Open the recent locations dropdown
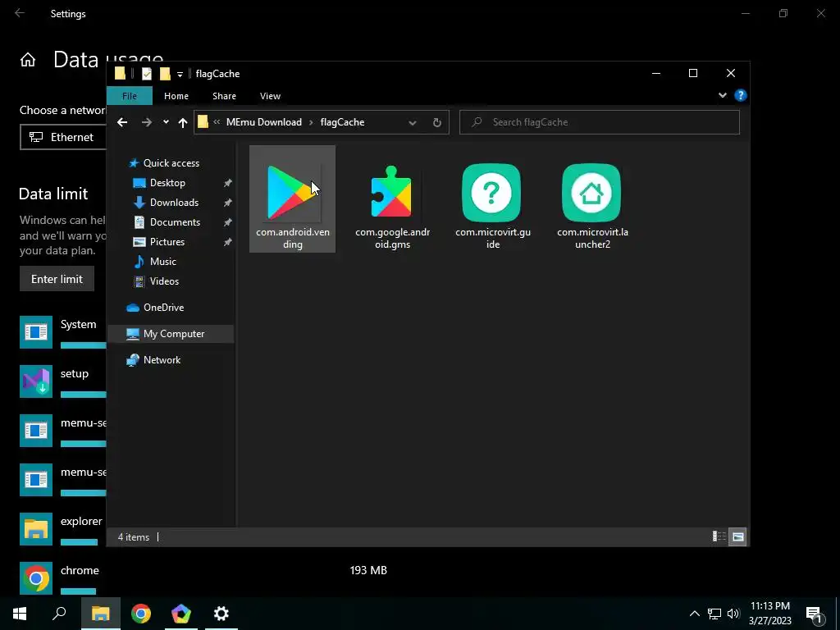 166,122
